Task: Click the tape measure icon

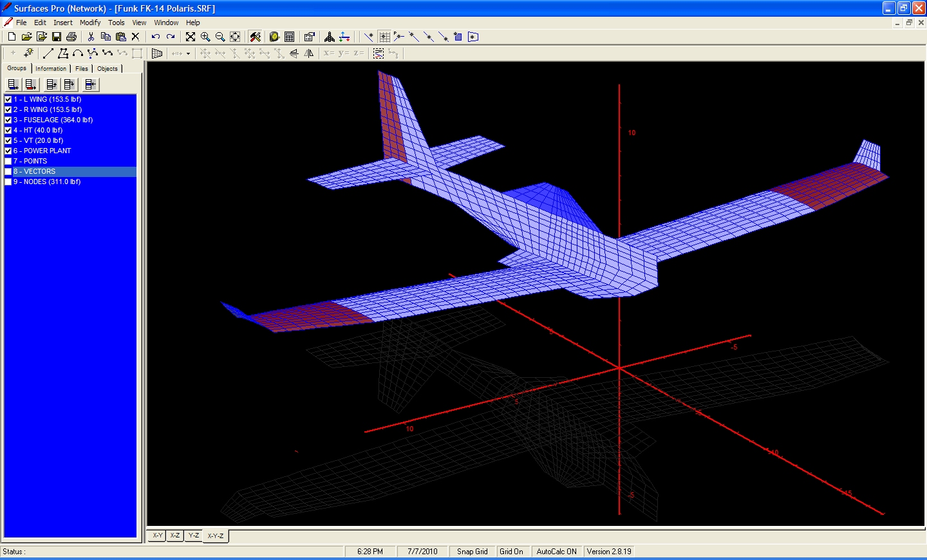Action: coord(274,37)
